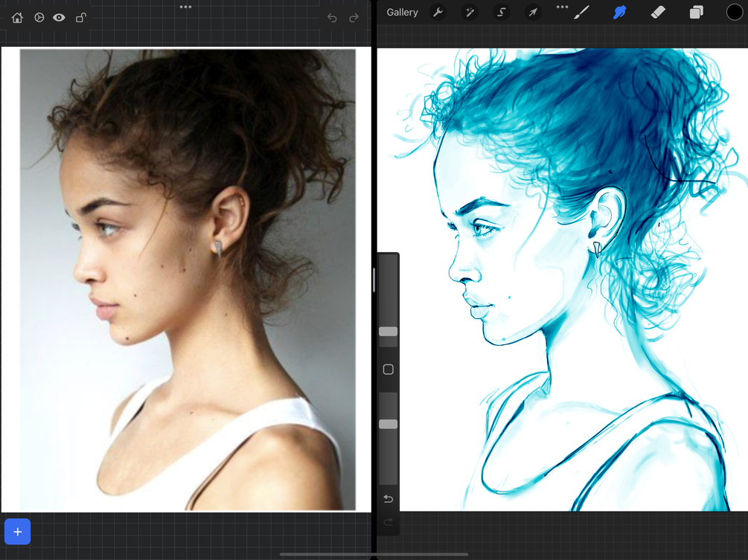Select the Transform arrow tool
This screenshot has height=560, width=748.
[533, 12]
